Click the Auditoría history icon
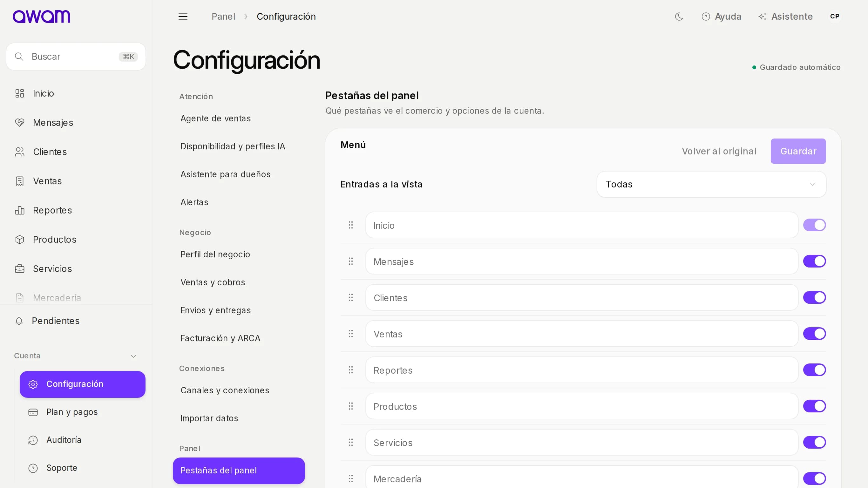Viewport: 868px width, 488px height. click(x=33, y=440)
